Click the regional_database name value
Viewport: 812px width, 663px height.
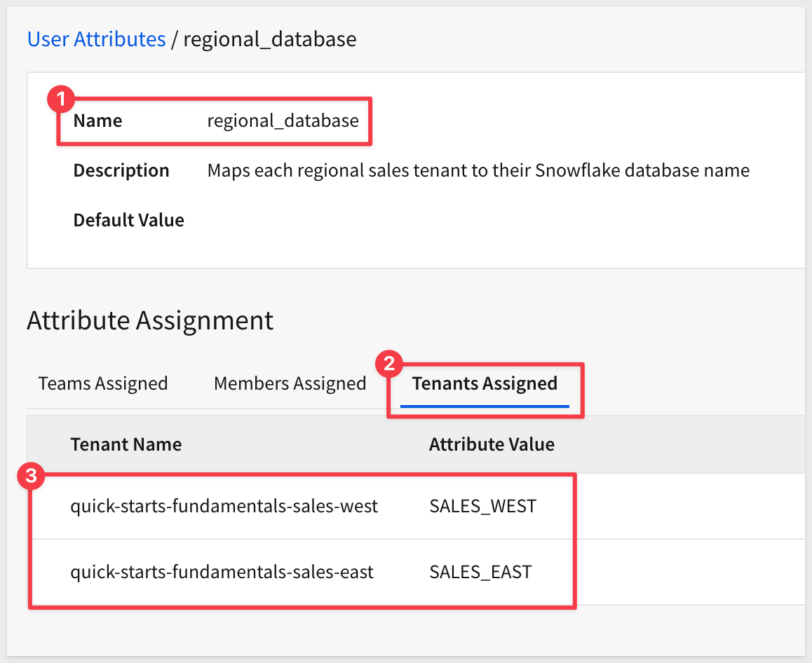point(283,121)
